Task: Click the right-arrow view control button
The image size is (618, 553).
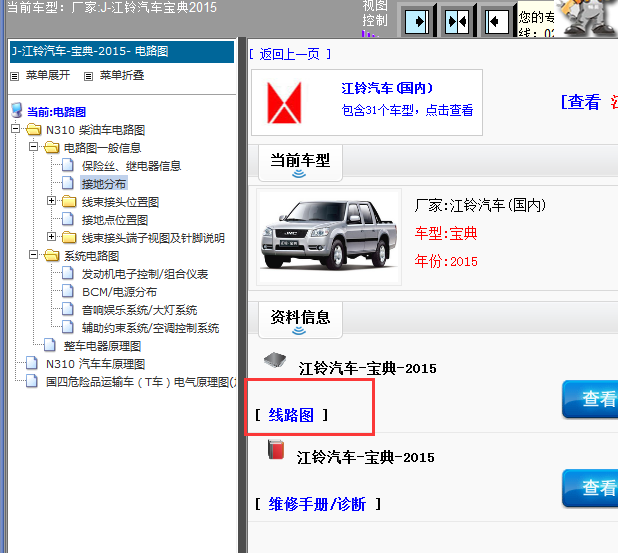Action: (x=417, y=21)
